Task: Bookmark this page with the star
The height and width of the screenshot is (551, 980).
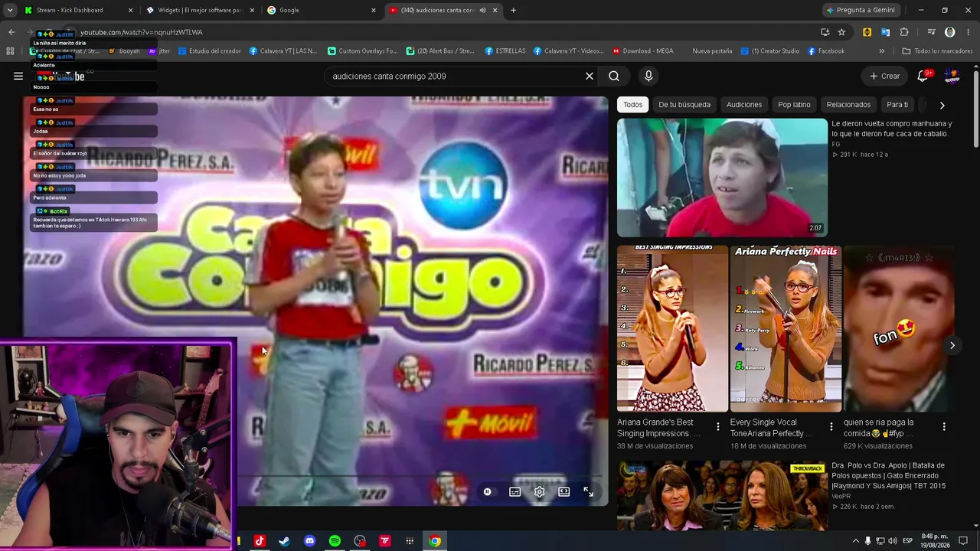Action: [x=841, y=32]
